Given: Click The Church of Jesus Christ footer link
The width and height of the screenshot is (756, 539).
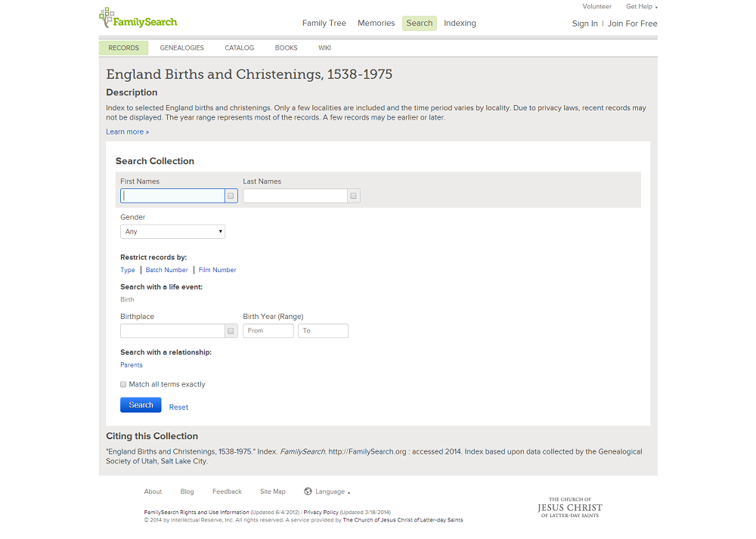Looking at the screenshot, I should click(403, 520).
